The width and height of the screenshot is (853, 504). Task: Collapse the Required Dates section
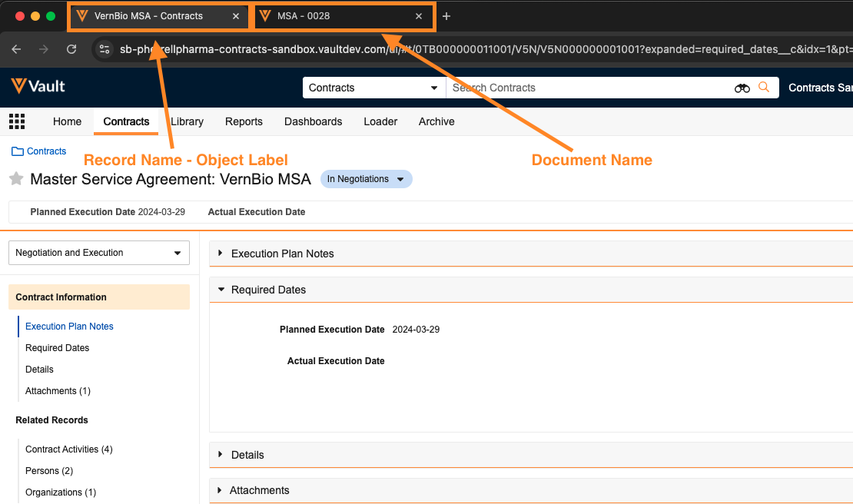[x=221, y=290]
